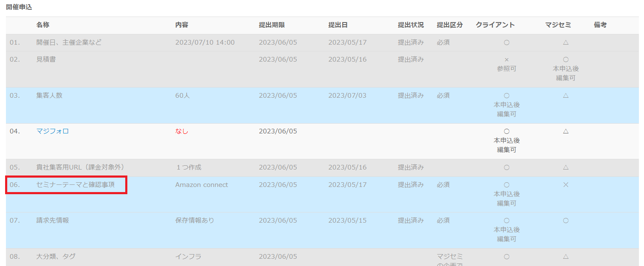Click the 大分類、タグ row name

point(56,257)
